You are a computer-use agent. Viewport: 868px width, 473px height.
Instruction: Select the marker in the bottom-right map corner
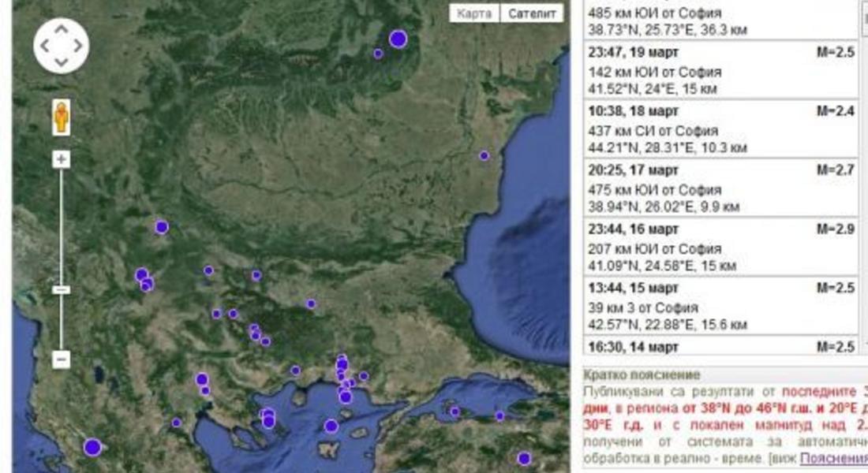(524, 458)
